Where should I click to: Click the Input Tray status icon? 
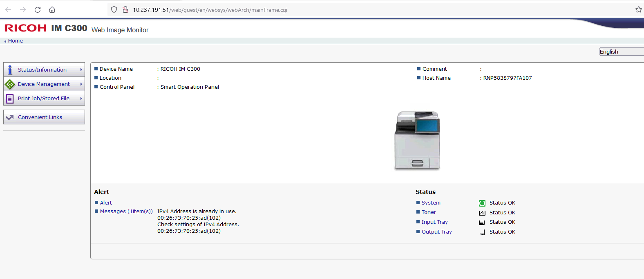pos(482,222)
